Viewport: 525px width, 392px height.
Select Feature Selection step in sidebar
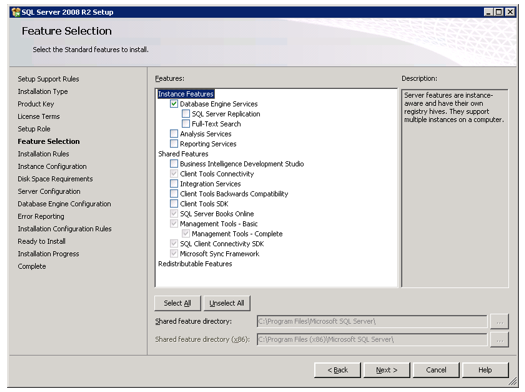[49, 142]
